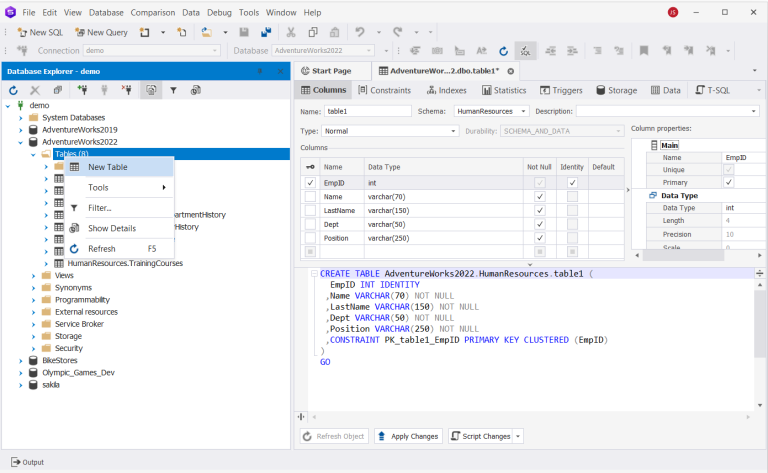Select New Table from context menu
768x473 pixels.
[x=107, y=167]
